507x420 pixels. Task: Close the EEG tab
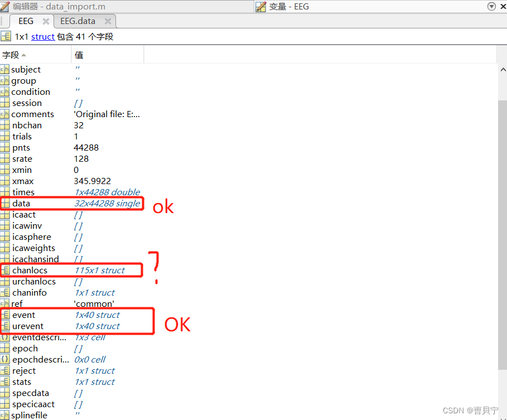tap(46, 21)
